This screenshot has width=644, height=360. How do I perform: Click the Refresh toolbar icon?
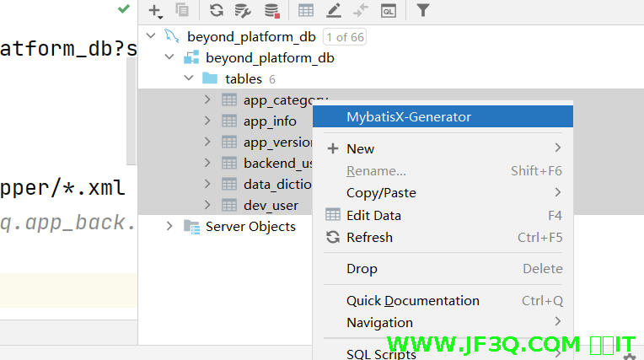tap(217, 11)
